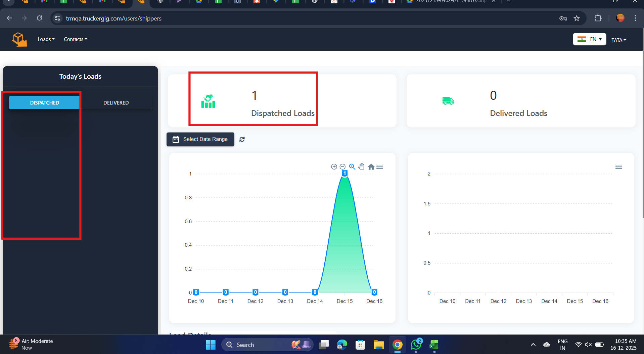Click the refresh icon beside date range
The height and width of the screenshot is (354, 644).
[242, 139]
